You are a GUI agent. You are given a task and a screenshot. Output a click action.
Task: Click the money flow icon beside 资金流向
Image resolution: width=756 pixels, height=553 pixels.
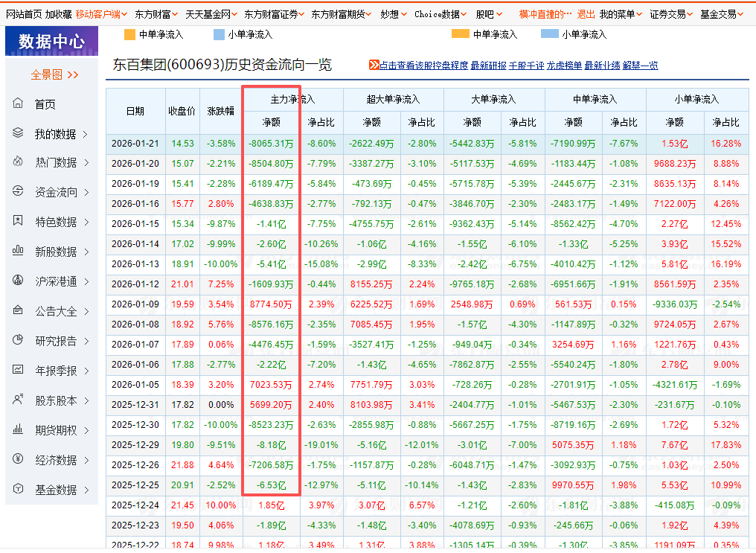click(18, 191)
